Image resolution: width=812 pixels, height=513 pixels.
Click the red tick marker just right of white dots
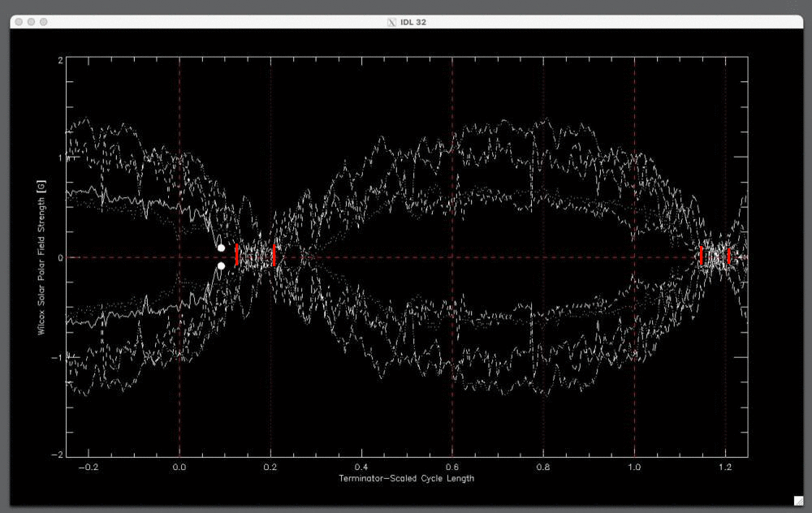(x=236, y=255)
